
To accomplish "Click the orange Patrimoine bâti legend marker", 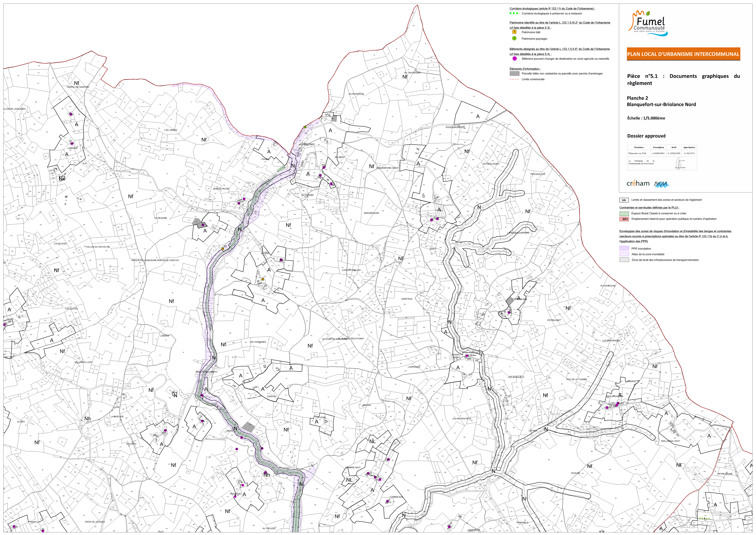I will point(514,32).
